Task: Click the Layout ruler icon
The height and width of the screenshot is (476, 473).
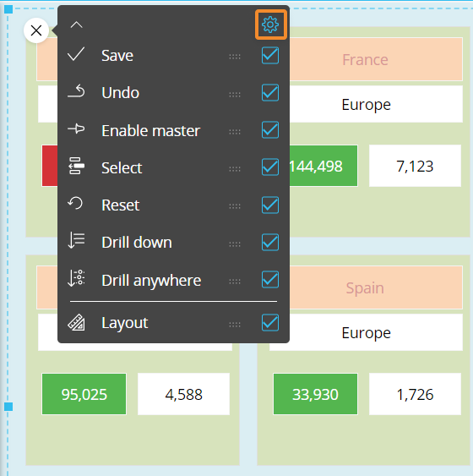Action: [x=76, y=322]
